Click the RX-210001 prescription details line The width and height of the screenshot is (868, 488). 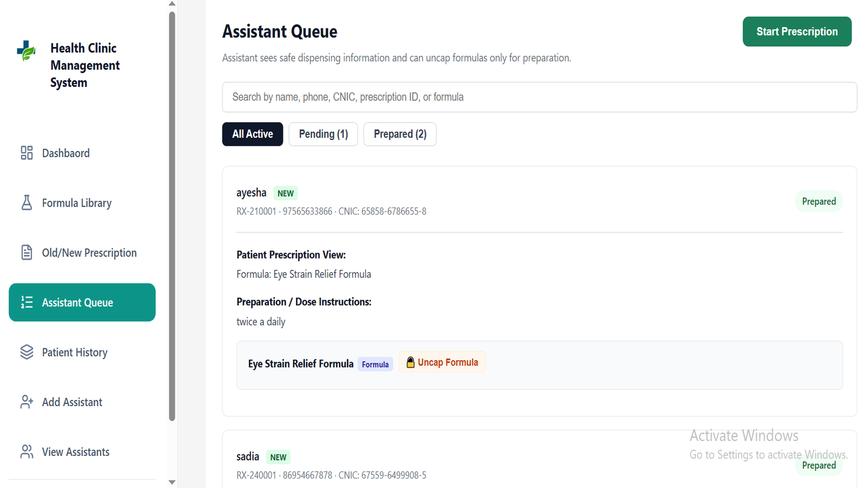[x=331, y=211]
